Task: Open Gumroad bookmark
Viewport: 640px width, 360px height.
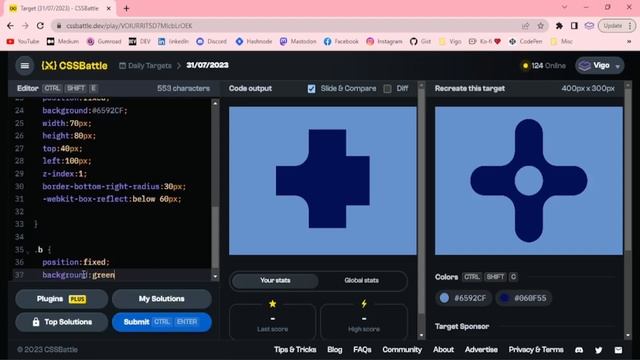Action: coord(104,42)
